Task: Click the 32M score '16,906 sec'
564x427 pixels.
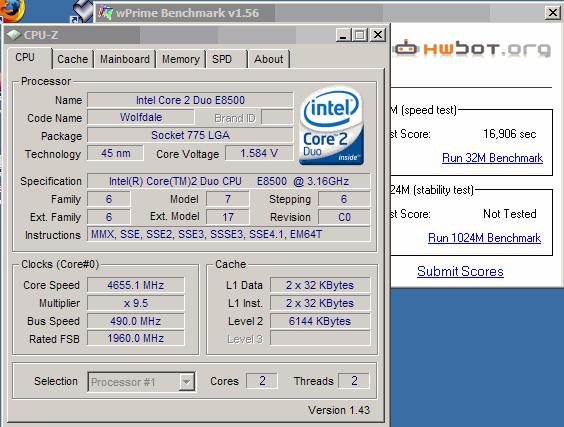Action: coord(509,134)
